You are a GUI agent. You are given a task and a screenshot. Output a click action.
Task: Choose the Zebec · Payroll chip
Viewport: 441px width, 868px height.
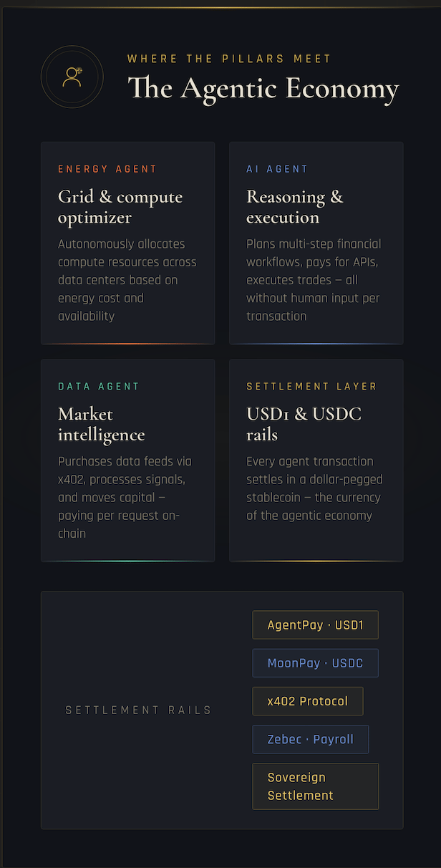click(x=311, y=739)
